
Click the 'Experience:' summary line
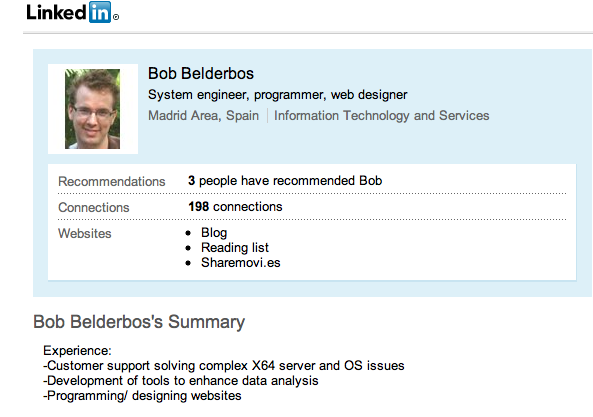77,350
